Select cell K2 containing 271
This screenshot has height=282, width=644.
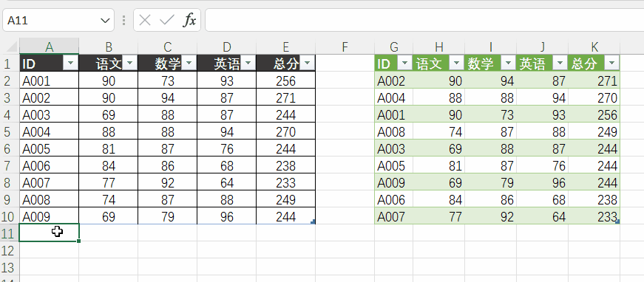(x=594, y=80)
